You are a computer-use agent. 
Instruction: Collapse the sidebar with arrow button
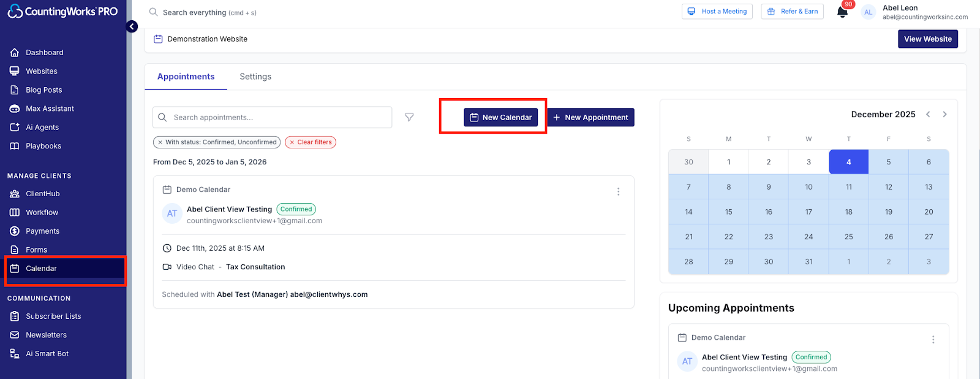point(132,26)
